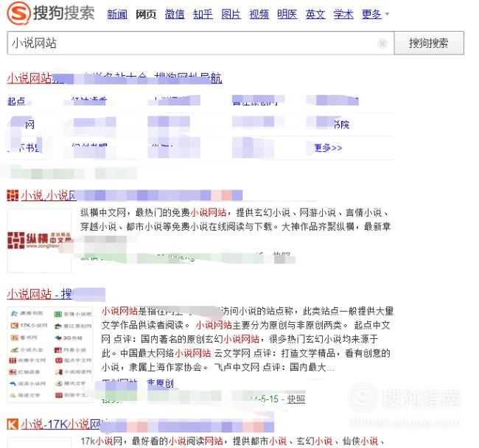Switch to the 微信 tab
Screen dimensions: 479x448
(x=175, y=14)
